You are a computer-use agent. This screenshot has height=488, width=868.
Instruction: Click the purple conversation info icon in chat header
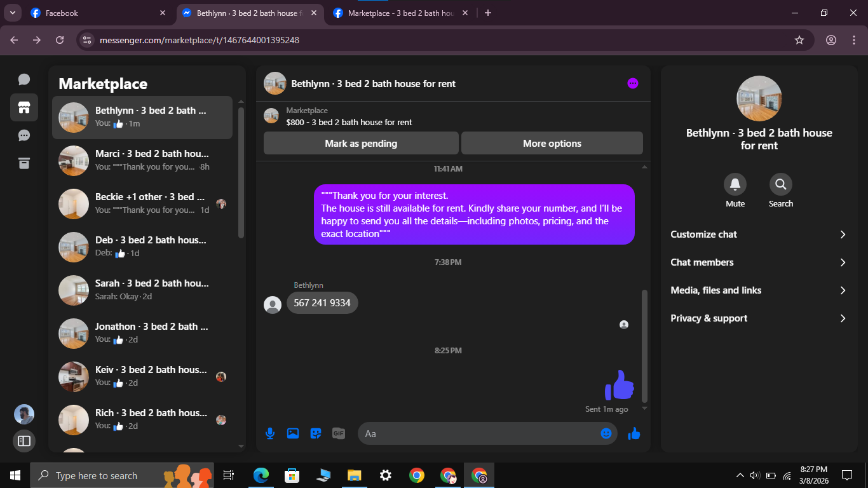pyautogui.click(x=632, y=83)
